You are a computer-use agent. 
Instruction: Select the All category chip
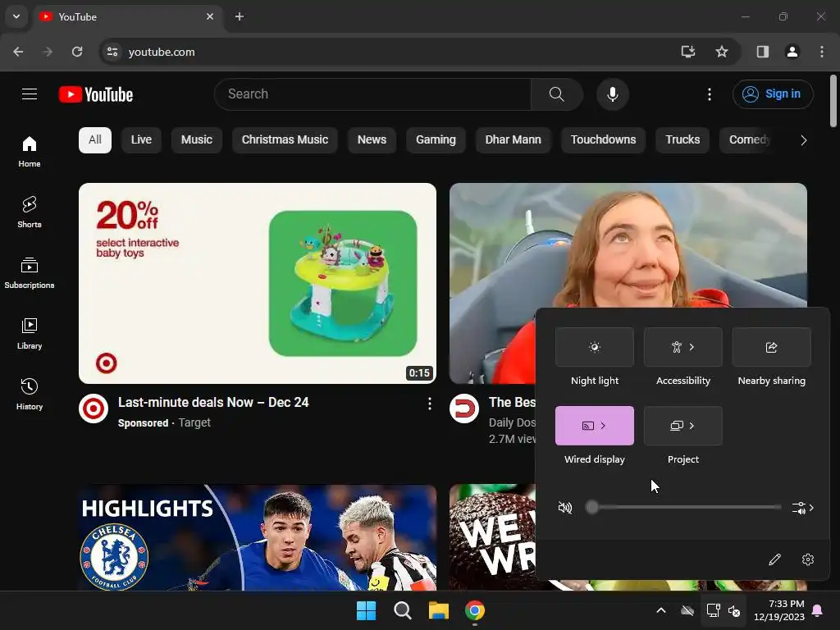pos(95,139)
